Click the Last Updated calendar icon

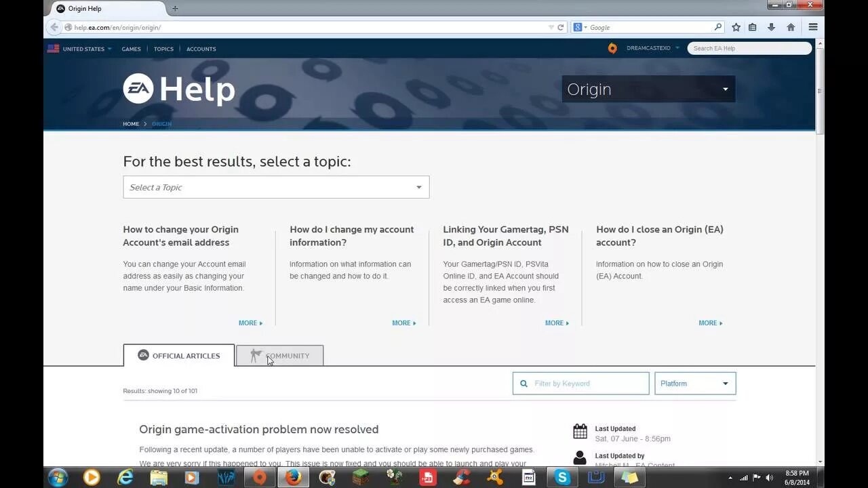580,431
